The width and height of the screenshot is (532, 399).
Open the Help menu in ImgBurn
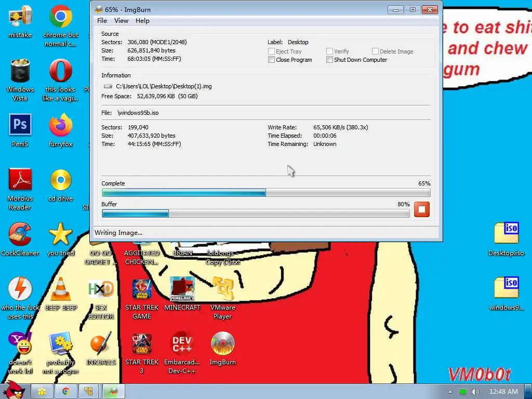coord(142,21)
